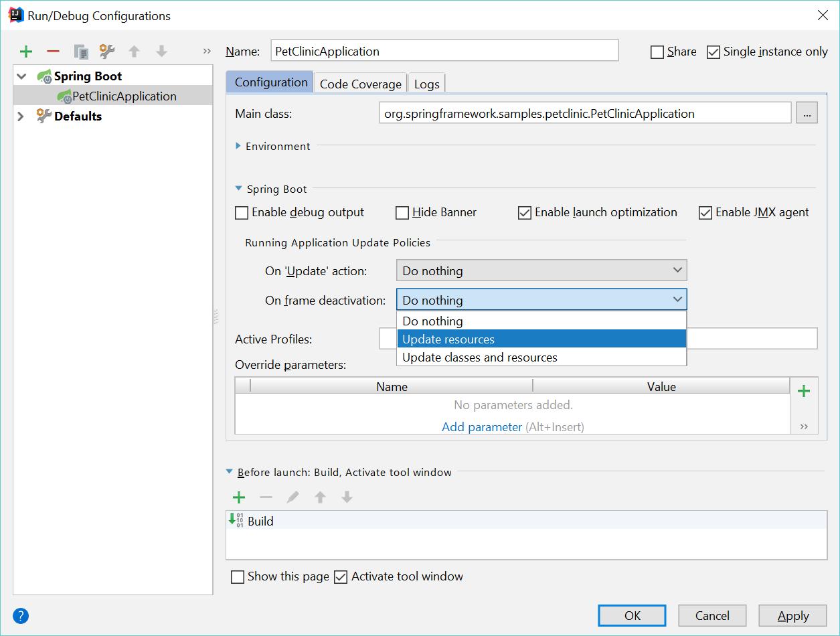The width and height of the screenshot is (840, 636).
Task: Click the Cancel button
Action: coord(712,616)
